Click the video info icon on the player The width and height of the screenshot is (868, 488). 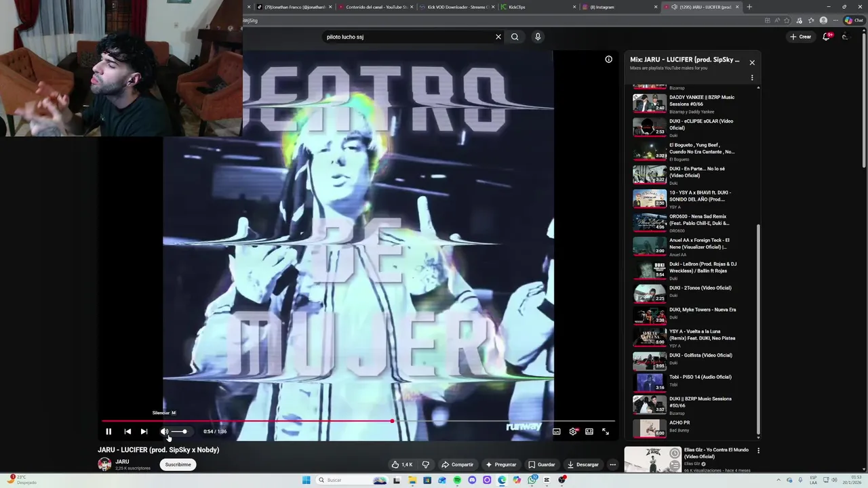pos(608,60)
